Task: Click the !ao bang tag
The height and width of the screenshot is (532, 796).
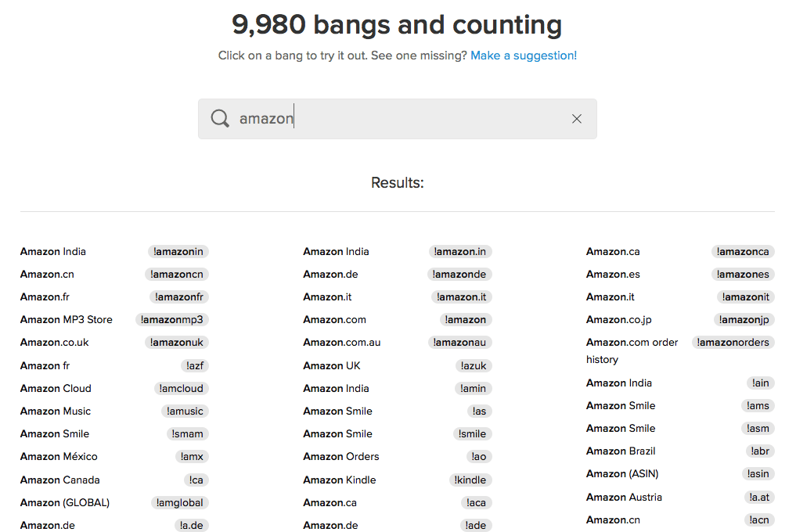Action: (x=479, y=457)
